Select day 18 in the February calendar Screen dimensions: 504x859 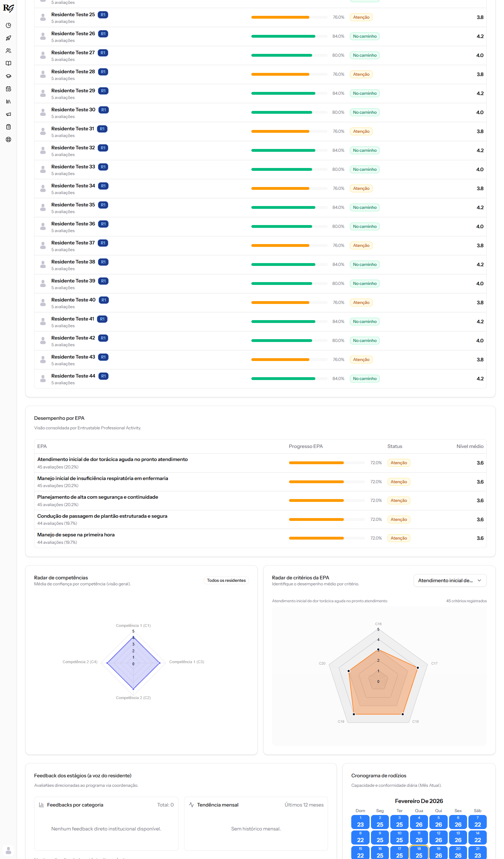click(419, 852)
